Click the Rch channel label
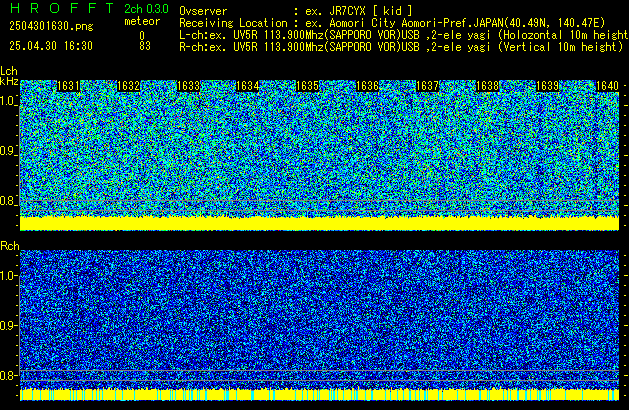The width and height of the screenshot is (629, 410). pyautogui.click(x=10, y=246)
